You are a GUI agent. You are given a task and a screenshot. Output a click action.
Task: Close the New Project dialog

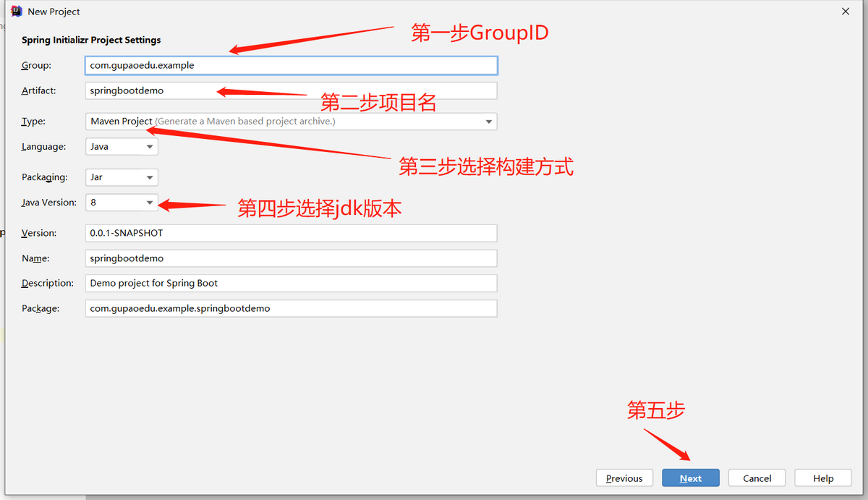[x=846, y=12]
